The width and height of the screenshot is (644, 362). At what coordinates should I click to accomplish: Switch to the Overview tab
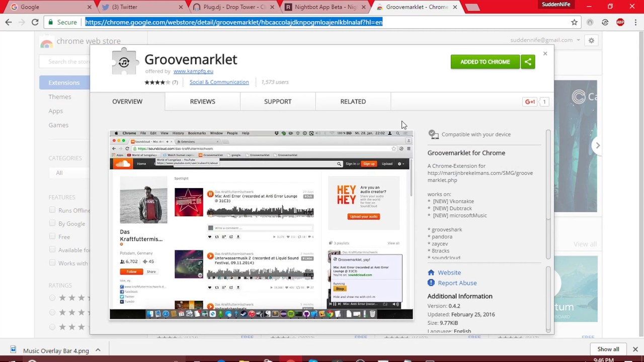(127, 102)
